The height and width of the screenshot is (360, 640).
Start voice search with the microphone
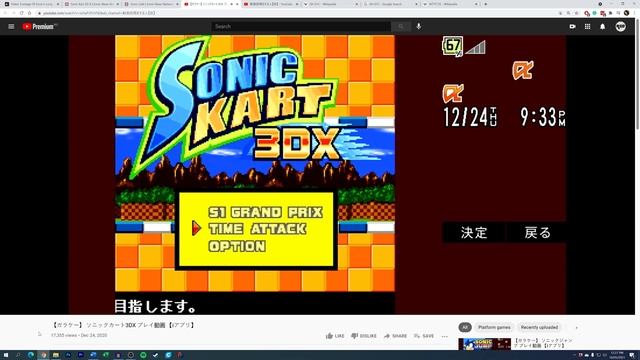point(419,27)
